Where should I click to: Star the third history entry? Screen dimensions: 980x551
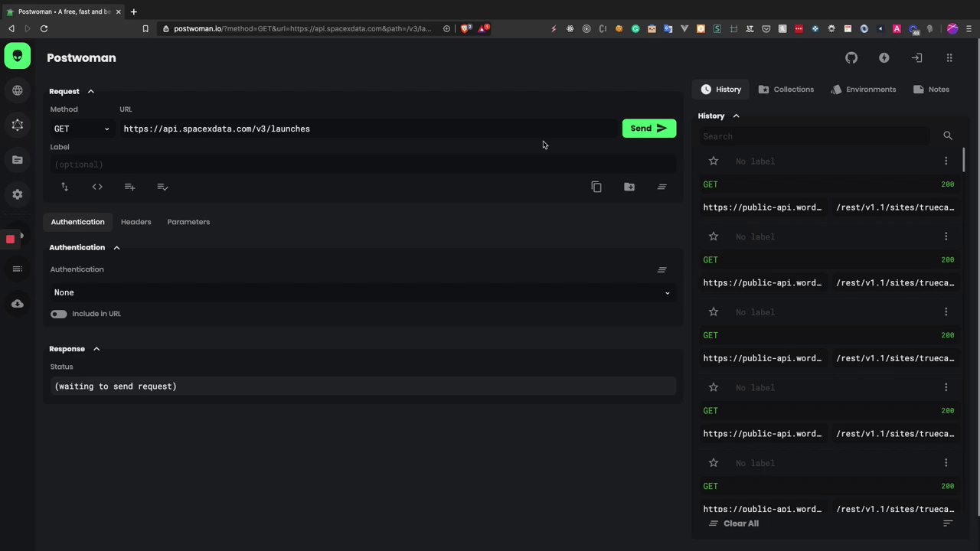[x=714, y=312]
